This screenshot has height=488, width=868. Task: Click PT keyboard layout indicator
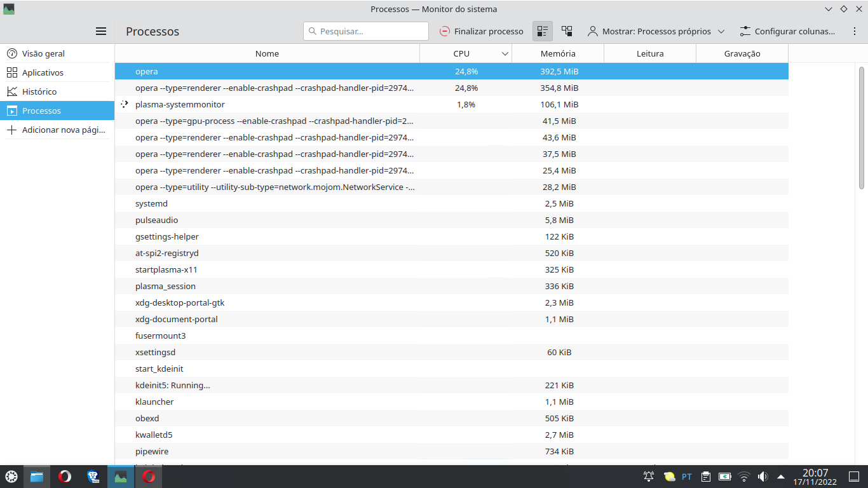pos(687,477)
